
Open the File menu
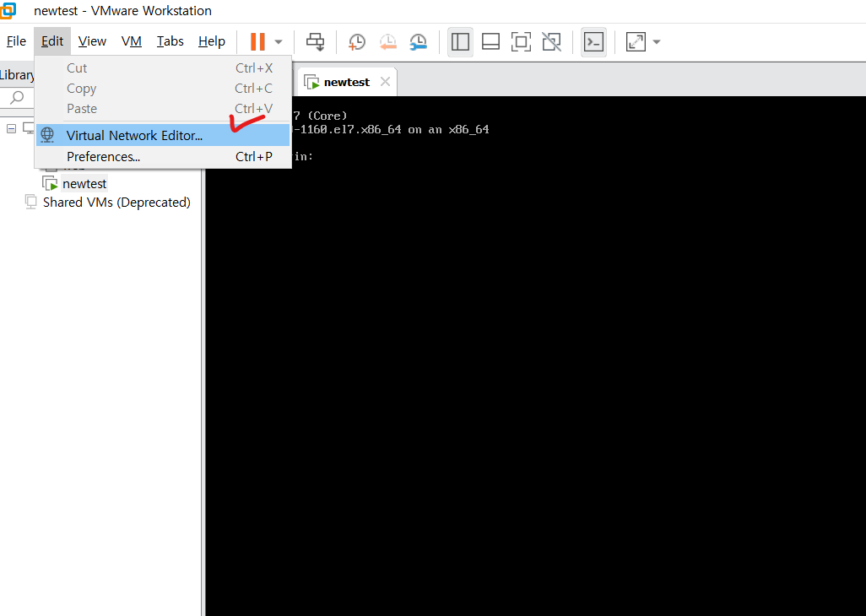coord(16,41)
